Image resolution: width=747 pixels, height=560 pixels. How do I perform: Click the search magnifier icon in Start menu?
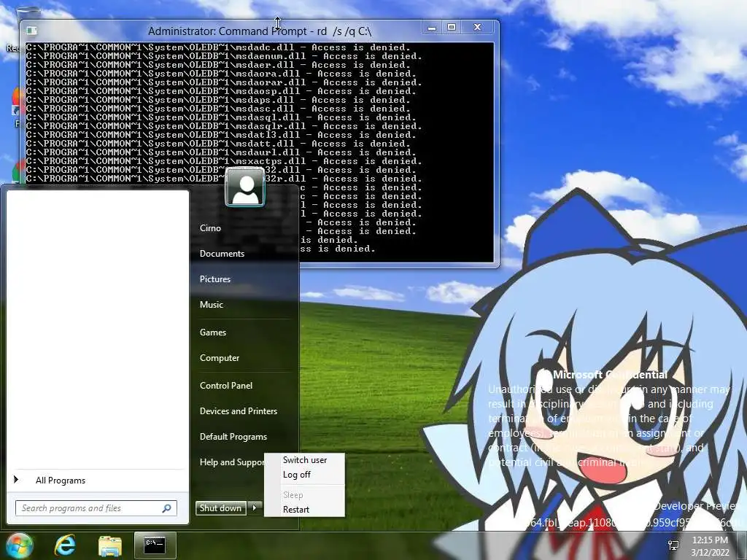167,508
